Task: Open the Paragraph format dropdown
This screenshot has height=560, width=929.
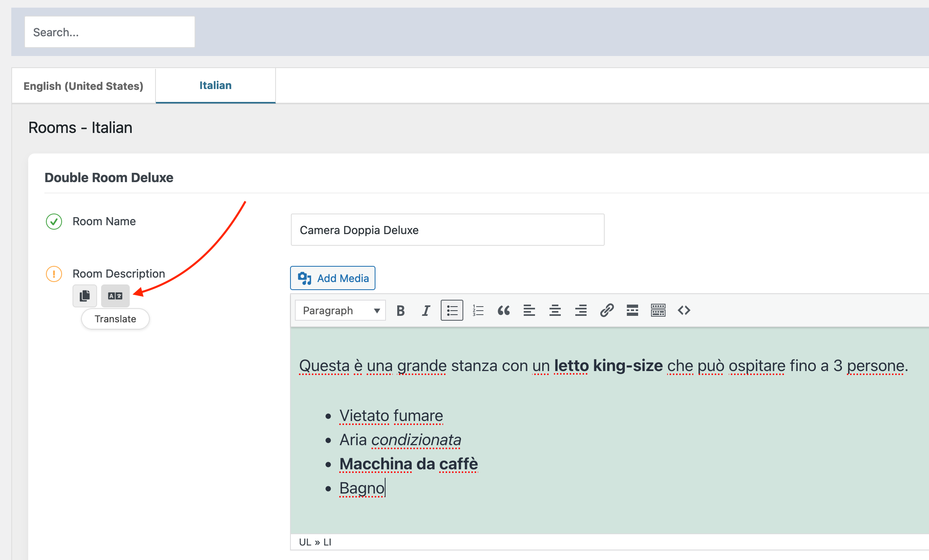Action: click(x=340, y=311)
